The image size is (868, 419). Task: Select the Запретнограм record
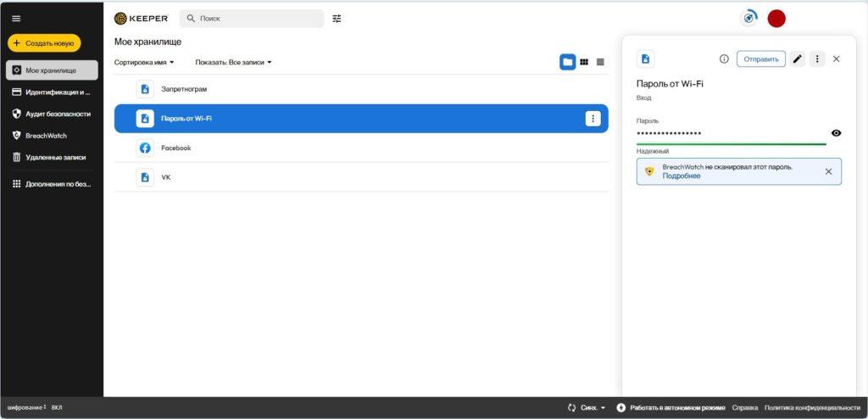tap(361, 89)
